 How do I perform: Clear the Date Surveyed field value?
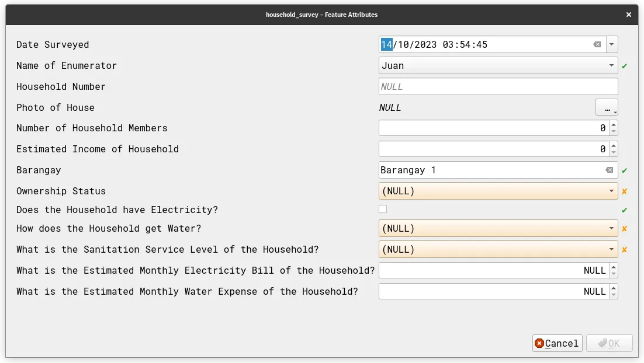point(597,44)
